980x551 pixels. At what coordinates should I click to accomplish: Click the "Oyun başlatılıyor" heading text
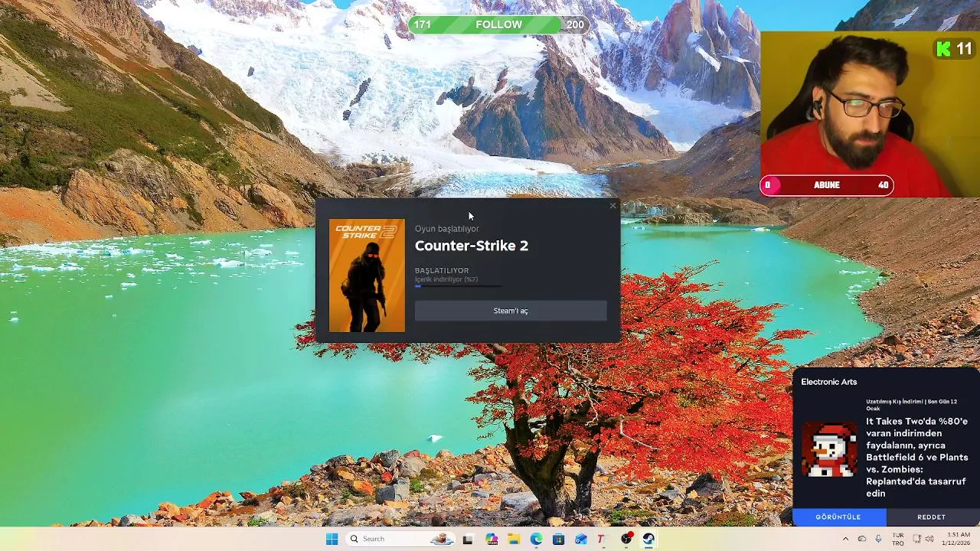(x=447, y=229)
